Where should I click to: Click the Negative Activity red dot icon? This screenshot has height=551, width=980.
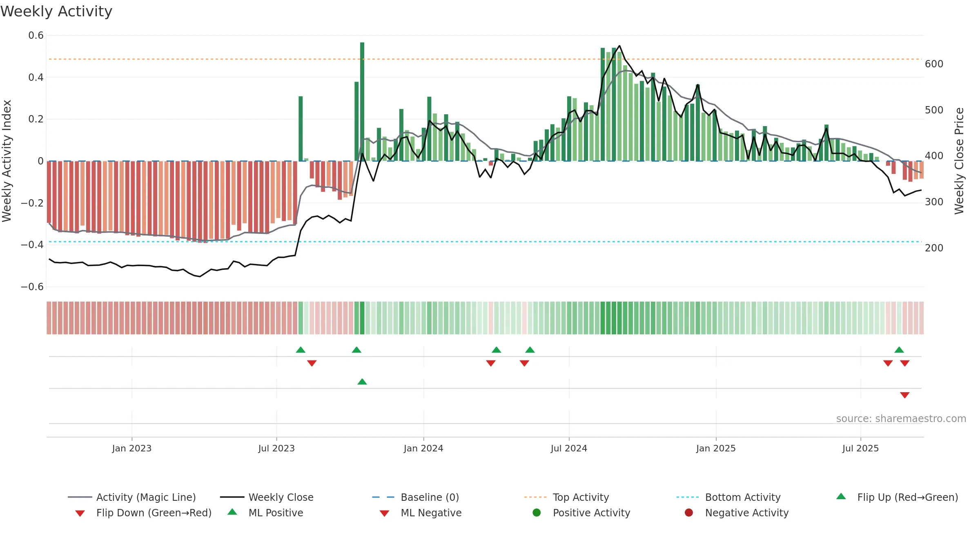[x=689, y=512]
